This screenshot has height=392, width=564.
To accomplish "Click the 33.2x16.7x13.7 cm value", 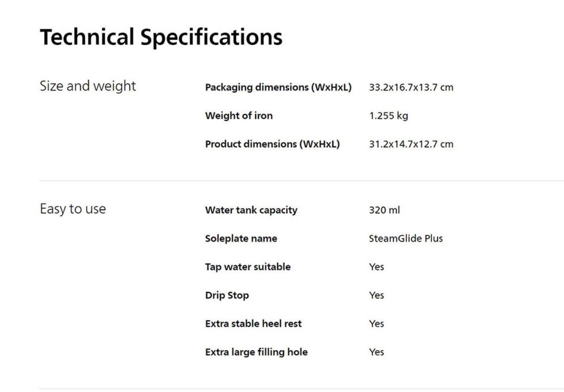I will coord(411,87).
